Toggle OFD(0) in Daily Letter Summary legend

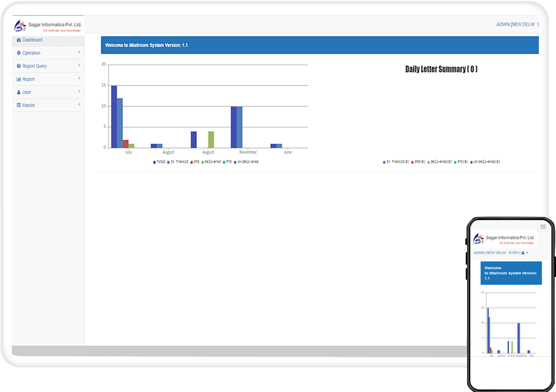pyautogui.click(x=418, y=162)
